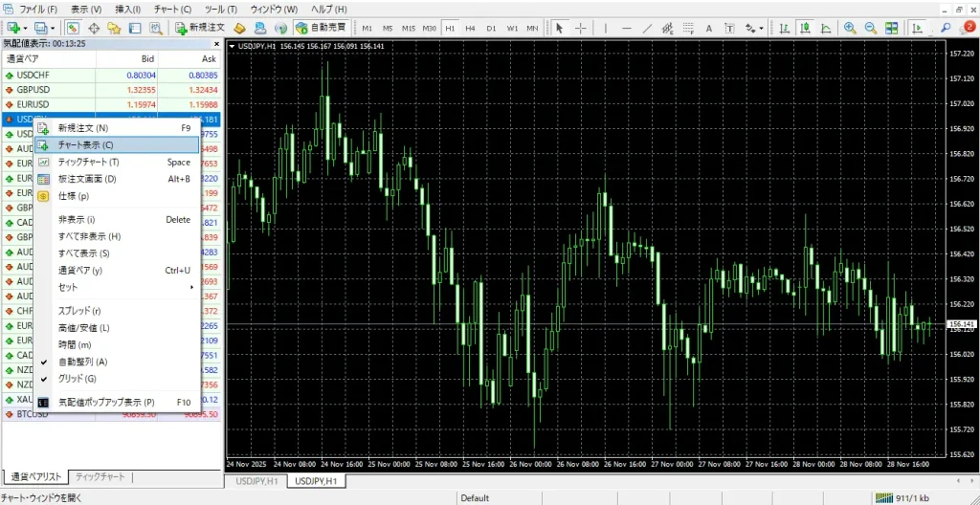Click the text label 'A' tool

coord(709,28)
